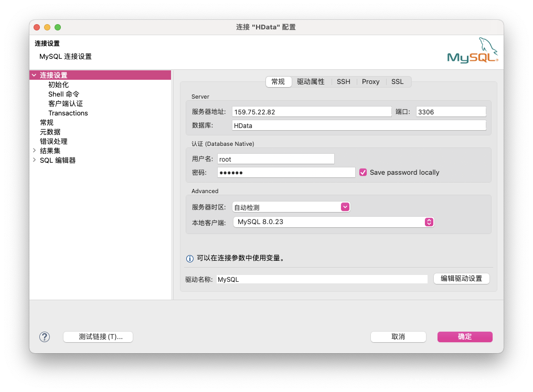Open 编辑驱动设置 button
Image resolution: width=533 pixels, height=392 pixels.
click(x=462, y=279)
